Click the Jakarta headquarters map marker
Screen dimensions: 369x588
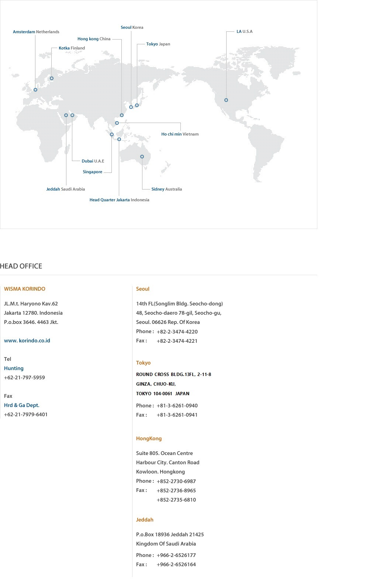(x=119, y=139)
